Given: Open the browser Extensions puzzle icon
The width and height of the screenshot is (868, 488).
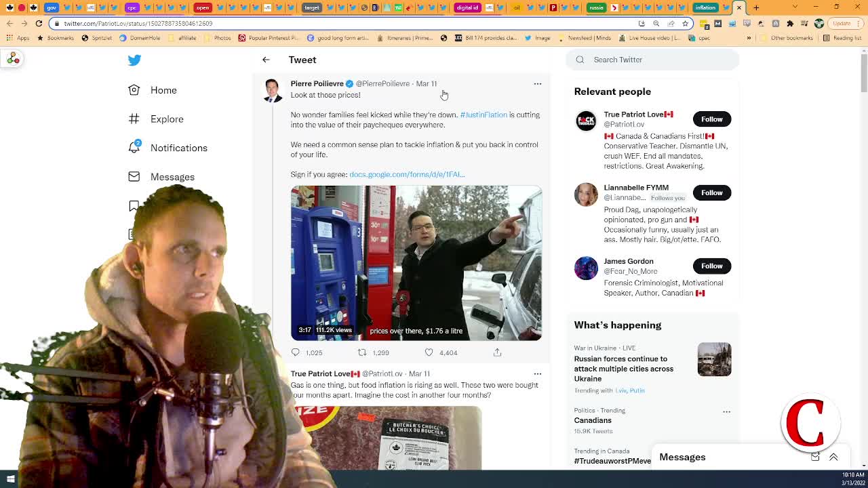Looking at the screenshot, I should [x=790, y=23].
